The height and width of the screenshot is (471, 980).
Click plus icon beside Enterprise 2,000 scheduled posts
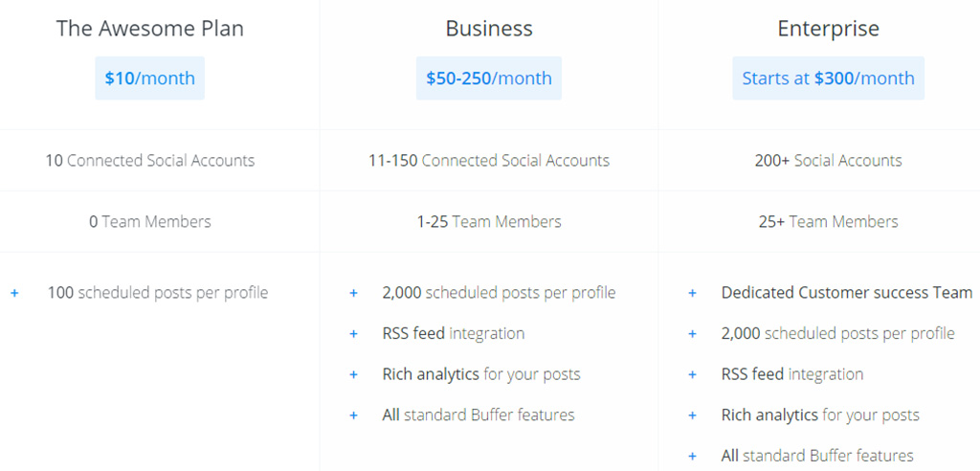coord(692,334)
